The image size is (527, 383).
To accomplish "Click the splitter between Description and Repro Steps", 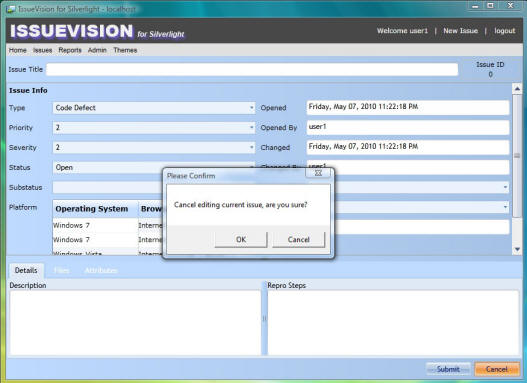I will click(x=264, y=318).
